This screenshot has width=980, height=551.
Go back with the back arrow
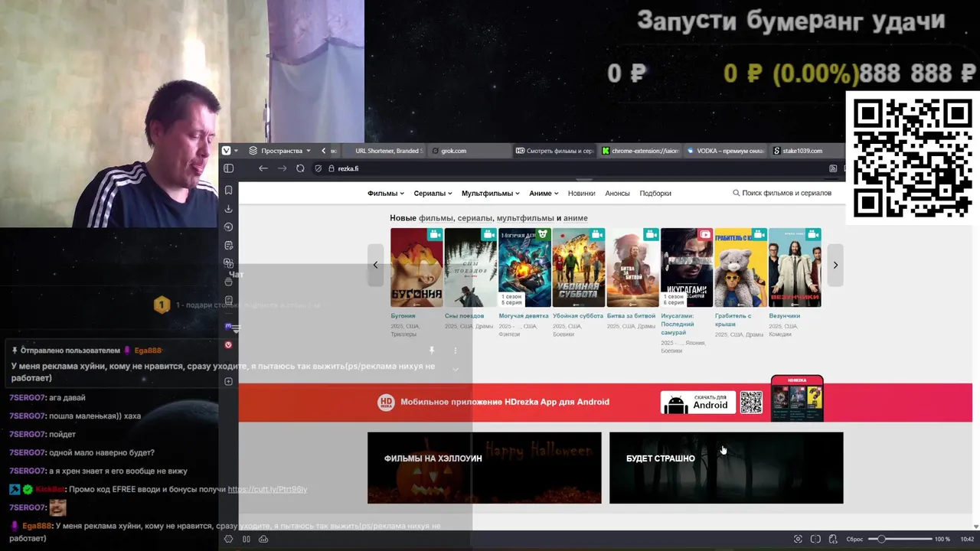(x=263, y=168)
